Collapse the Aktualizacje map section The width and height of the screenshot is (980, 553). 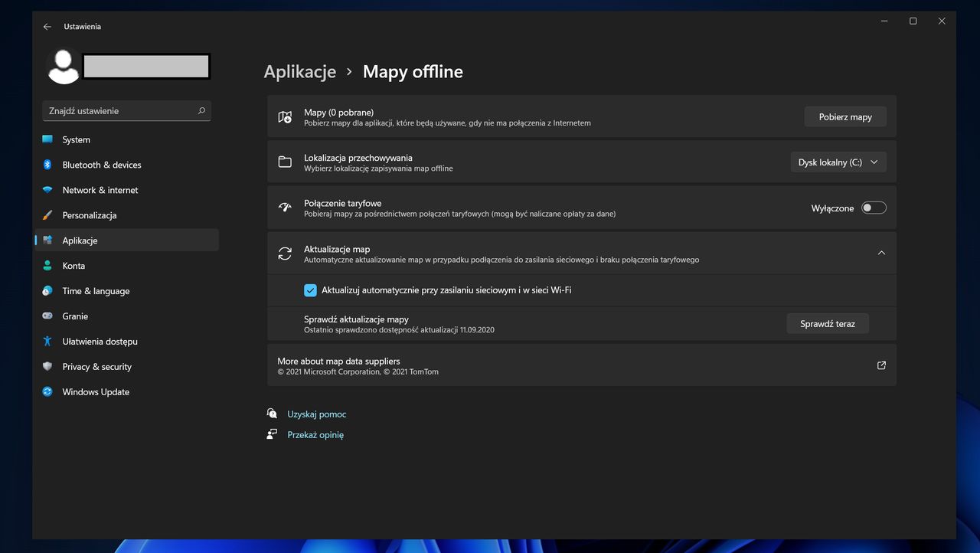pyautogui.click(x=881, y=252)
